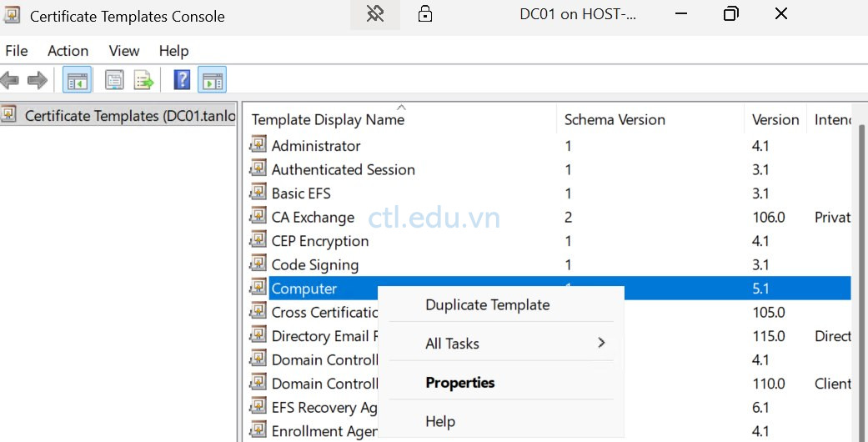Screen dimensions: 868x442
Task: Click the CEP Encryption template icon
Action: pos(258,240)
